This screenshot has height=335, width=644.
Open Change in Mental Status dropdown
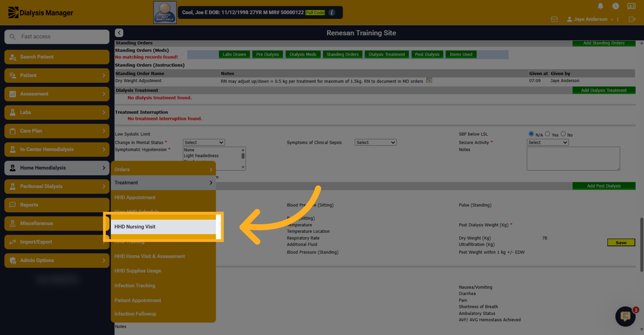pyautogui.click(x=204, y=142)
